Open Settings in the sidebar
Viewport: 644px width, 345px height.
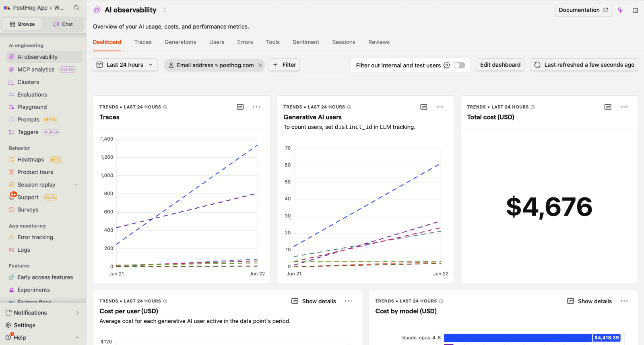24,325
